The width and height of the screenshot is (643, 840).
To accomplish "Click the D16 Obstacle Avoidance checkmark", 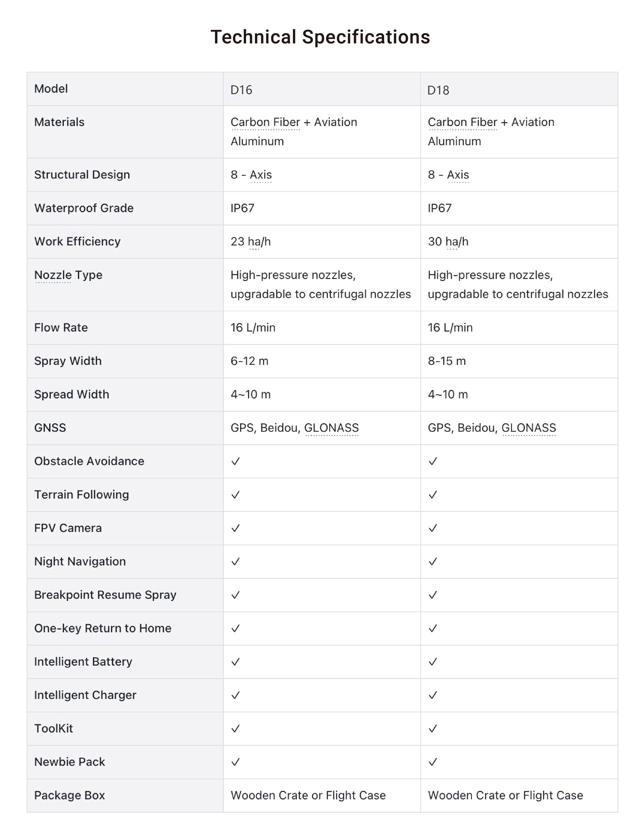I will pos(236,461).
